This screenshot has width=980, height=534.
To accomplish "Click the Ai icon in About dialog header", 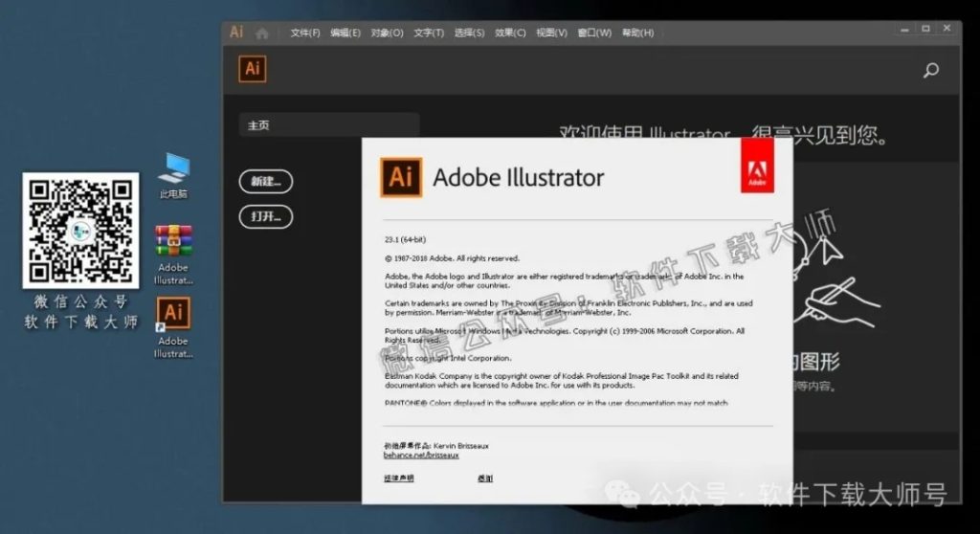I will pyautogui.click(x=401, y=177).
